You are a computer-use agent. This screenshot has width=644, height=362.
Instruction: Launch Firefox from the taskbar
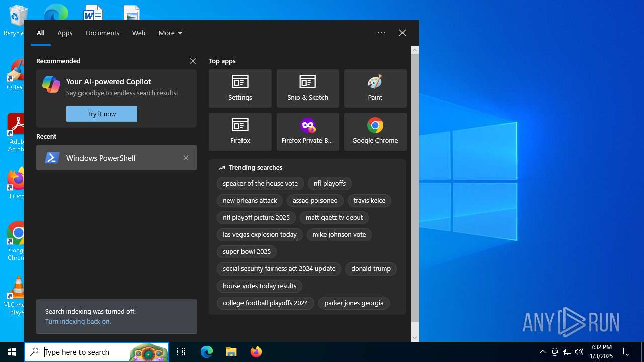256,352
